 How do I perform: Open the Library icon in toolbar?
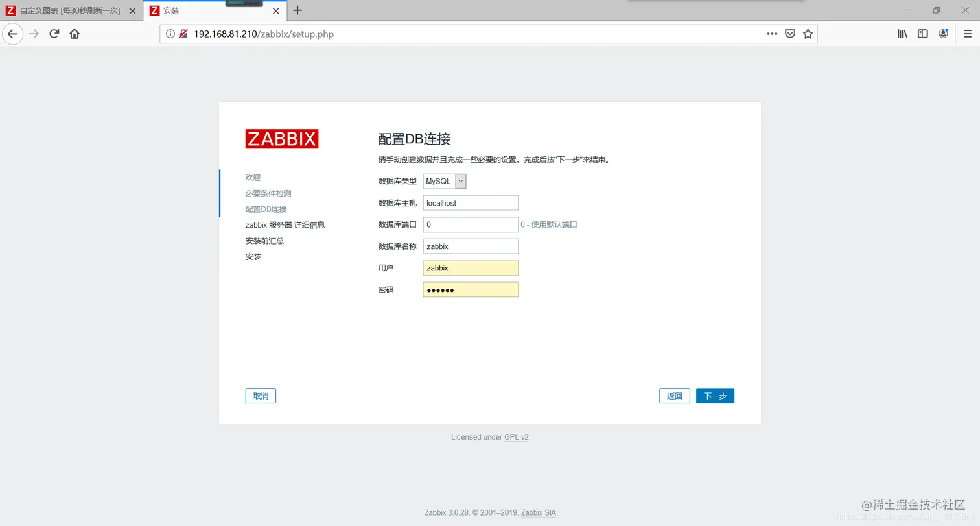[x=902, y=34]
